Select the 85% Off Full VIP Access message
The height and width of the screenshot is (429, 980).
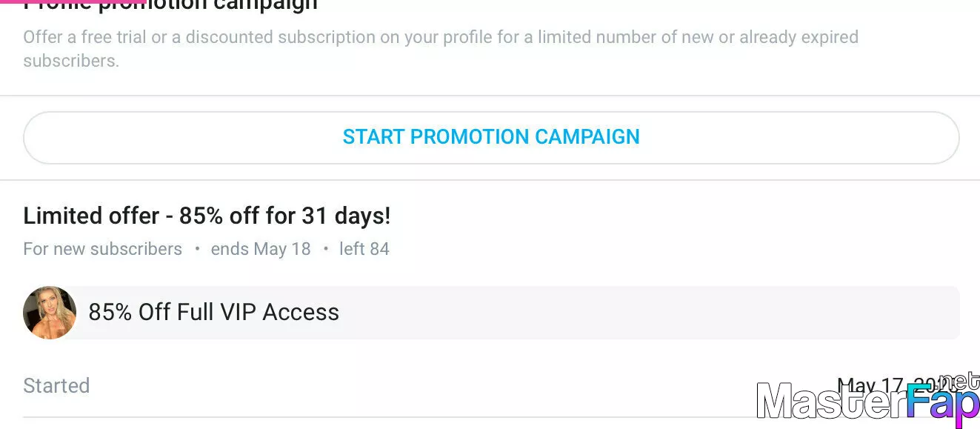(213, 312)
